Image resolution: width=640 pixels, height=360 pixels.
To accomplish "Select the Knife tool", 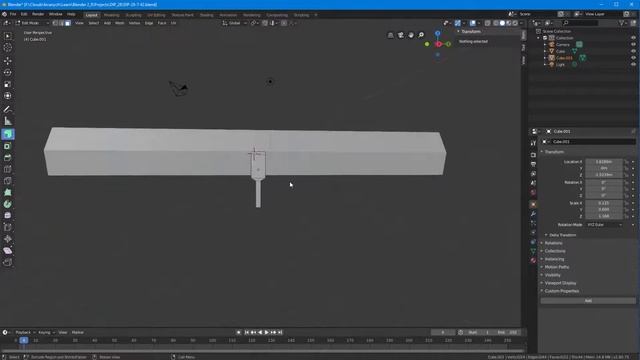I will 8,181.
